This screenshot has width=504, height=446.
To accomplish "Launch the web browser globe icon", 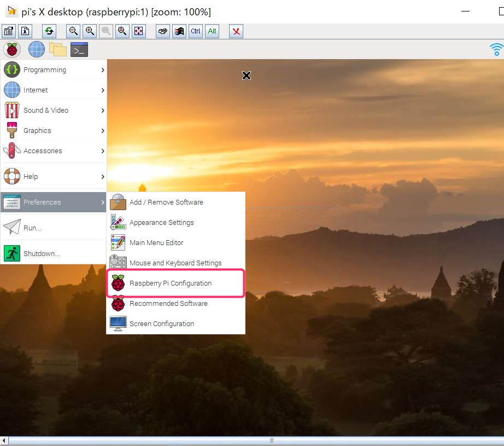I will pyautogui.click(x=36, y=50).
